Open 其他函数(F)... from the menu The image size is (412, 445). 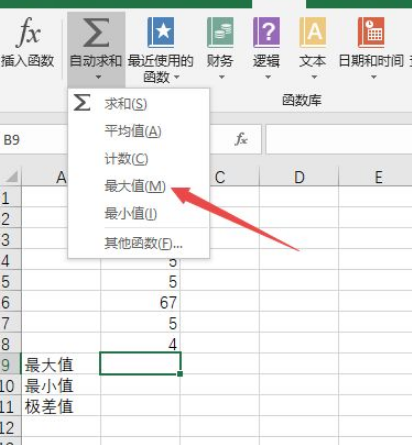tap(139, 243)
